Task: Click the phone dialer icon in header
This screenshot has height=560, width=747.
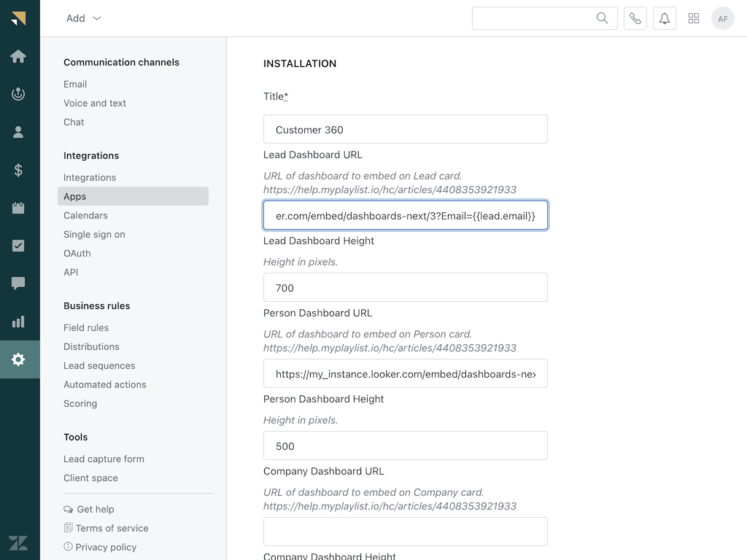Action: 635,18
